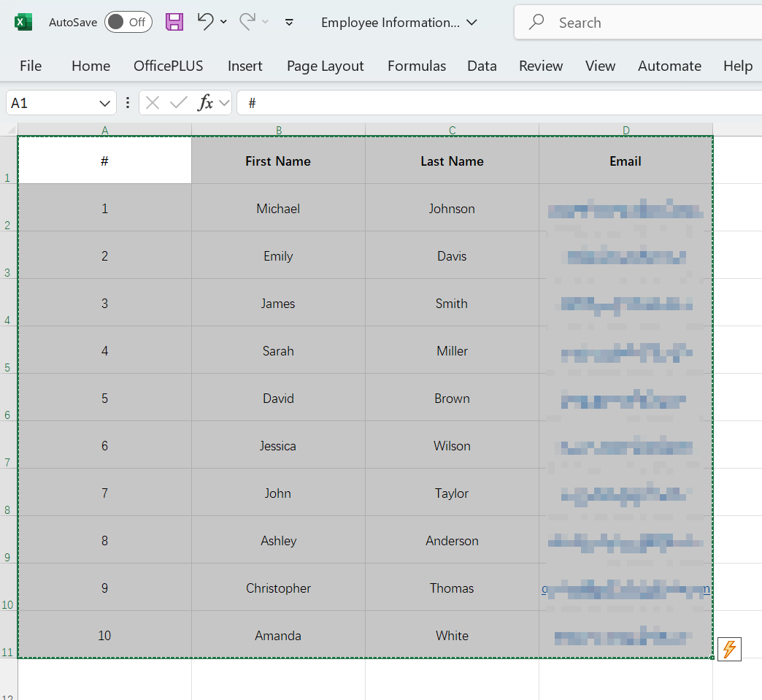Viewport: 762px width, 700px height.
Task: Open the Insert Function (fx) dialog
Action: pyautogui.click(x=207, y=102)
